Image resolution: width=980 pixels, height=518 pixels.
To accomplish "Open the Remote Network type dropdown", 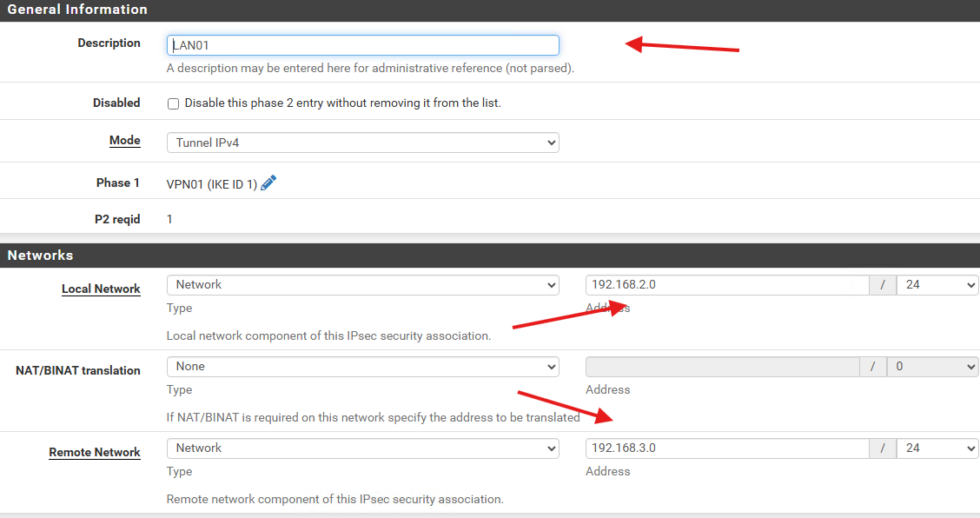I will [362, 448].
